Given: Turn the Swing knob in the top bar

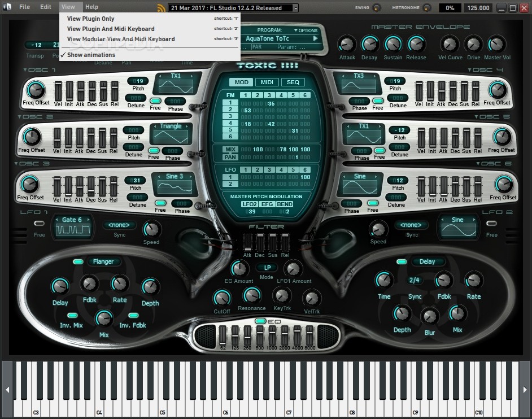Looking at the screenshot, I should (377, 7).
